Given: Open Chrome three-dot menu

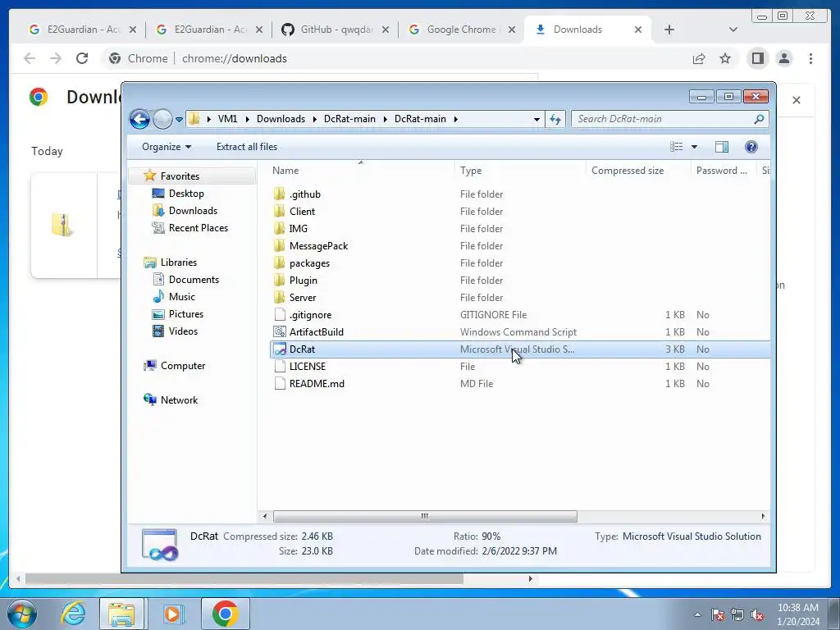Looking at the screenshot, I should coord(810,58).
